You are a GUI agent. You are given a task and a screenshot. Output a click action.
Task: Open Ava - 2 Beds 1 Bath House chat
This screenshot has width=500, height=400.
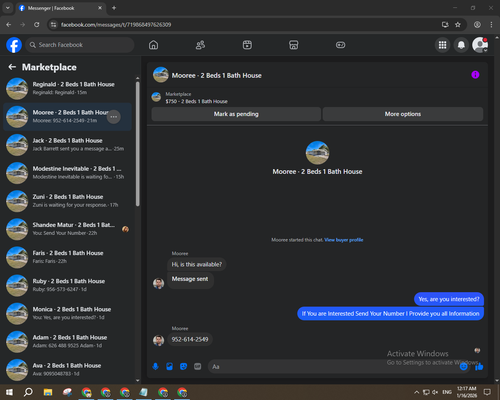[68, 370]
